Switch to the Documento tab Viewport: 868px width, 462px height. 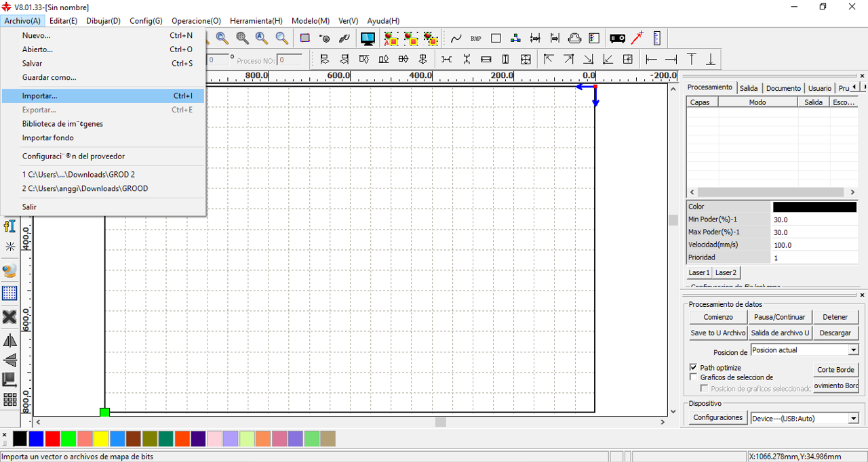click(783, 88)
